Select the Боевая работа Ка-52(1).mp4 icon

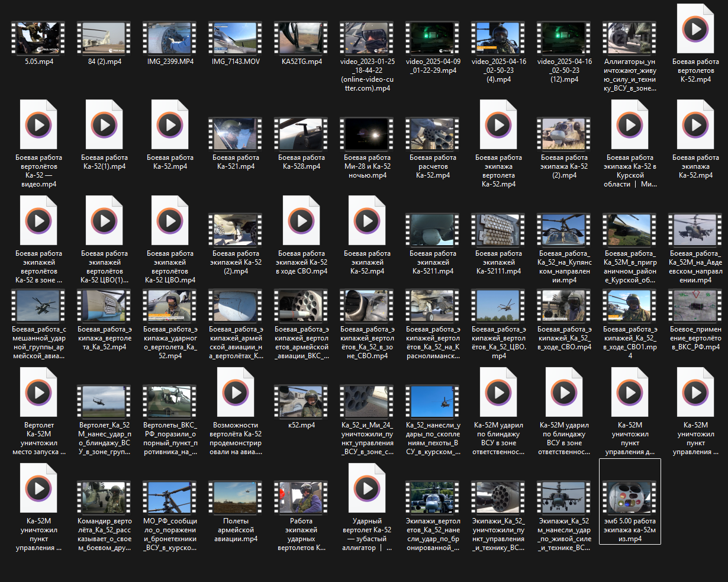point(104,125)
